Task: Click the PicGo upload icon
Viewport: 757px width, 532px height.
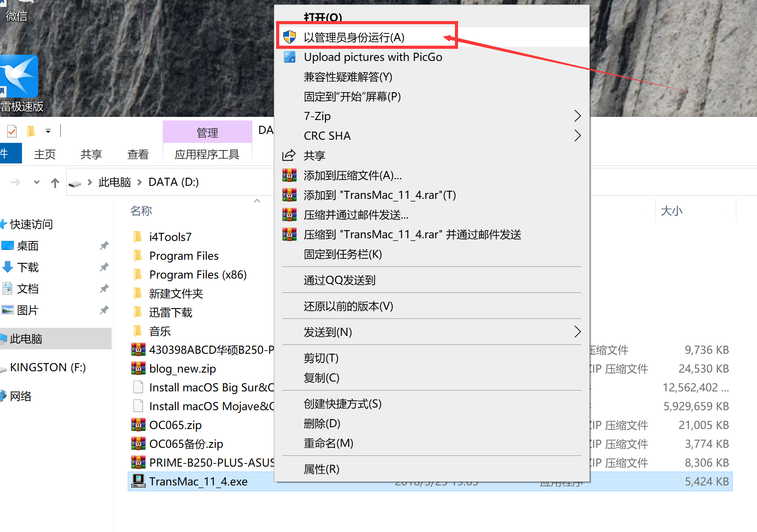Action: point(290,57)
